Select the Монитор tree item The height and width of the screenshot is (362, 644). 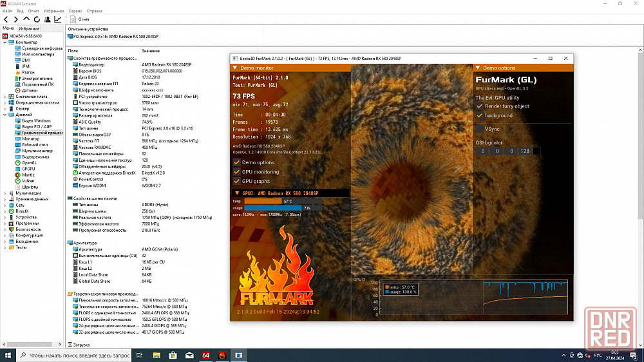pos(30,139)
